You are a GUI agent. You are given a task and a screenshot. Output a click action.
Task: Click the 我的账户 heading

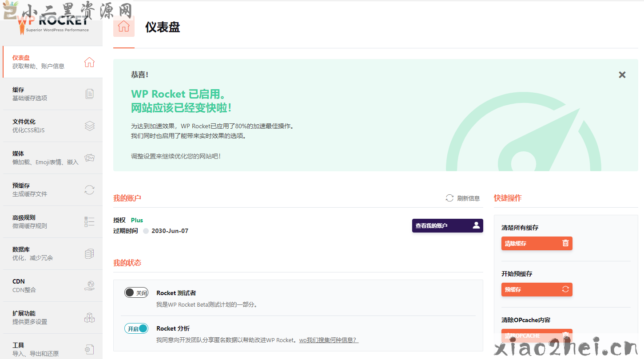(x=127, y=198)
